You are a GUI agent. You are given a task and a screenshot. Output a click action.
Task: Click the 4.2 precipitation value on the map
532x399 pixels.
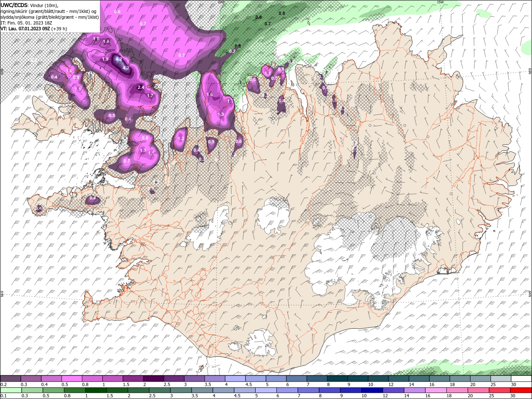tap(119, 59)
